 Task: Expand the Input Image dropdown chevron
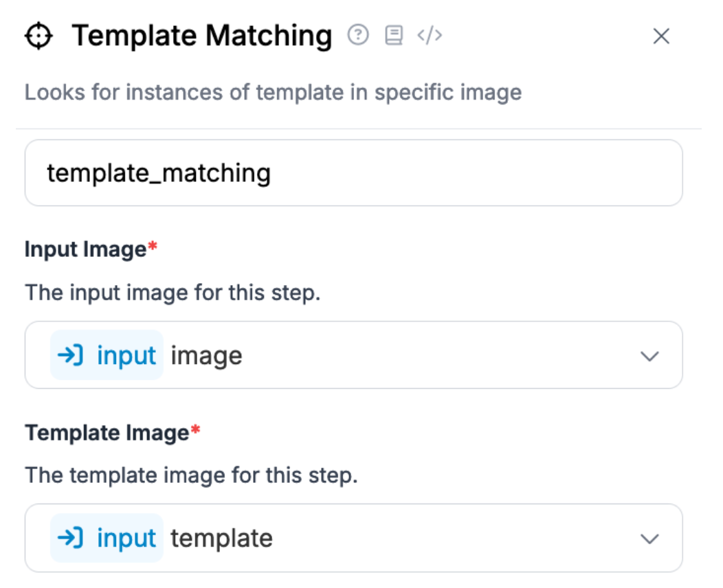[x=649, y=356]
